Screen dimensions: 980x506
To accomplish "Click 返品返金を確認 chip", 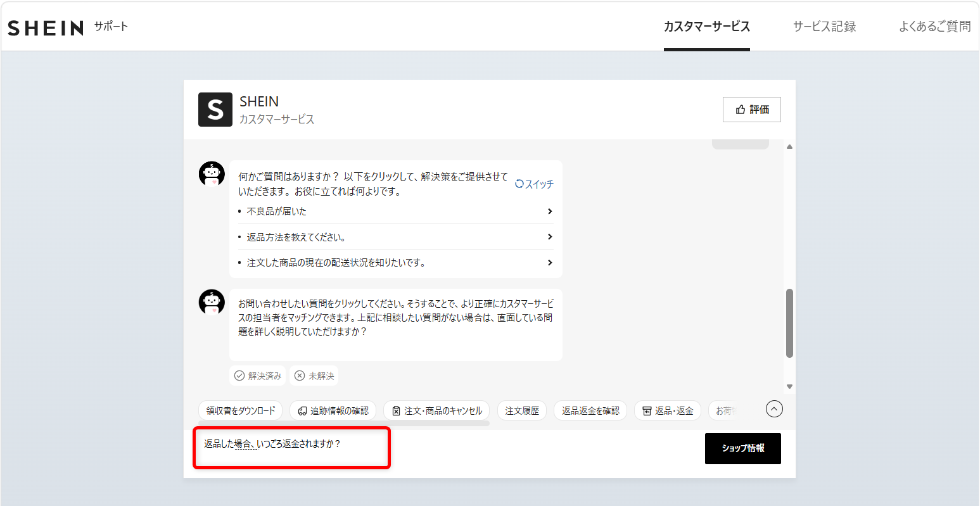I will (x=590, y=410).
